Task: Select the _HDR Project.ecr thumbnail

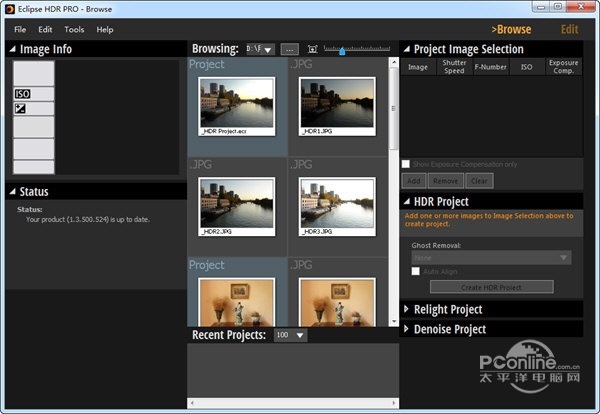Action: [x=236, y=104]
